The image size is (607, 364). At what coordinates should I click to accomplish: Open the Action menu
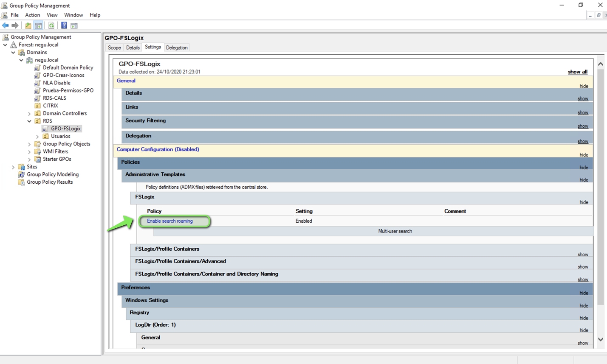tap(32, 15)
